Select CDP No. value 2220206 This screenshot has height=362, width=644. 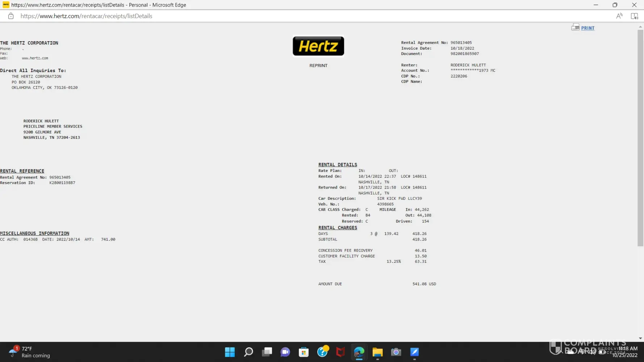(x=459, y=76)
